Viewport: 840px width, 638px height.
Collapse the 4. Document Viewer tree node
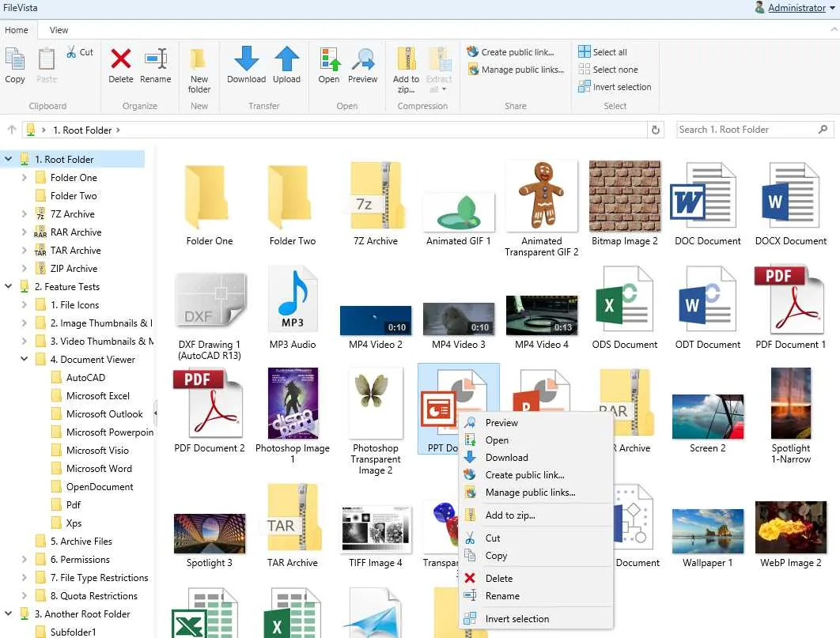pos(24,359)
